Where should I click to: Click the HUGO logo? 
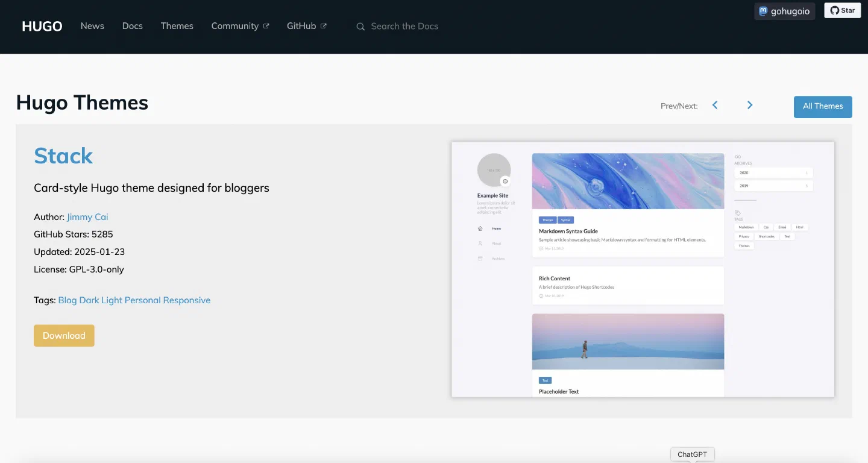(42, 26)
